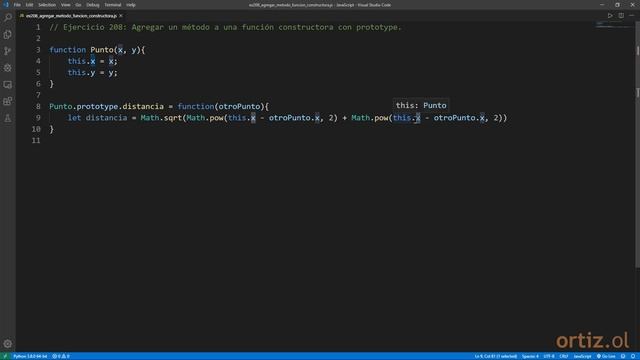This screenshot has height=360, width=640.
Task: Select the Python interpreter in status bar
Action: (30, 356)
